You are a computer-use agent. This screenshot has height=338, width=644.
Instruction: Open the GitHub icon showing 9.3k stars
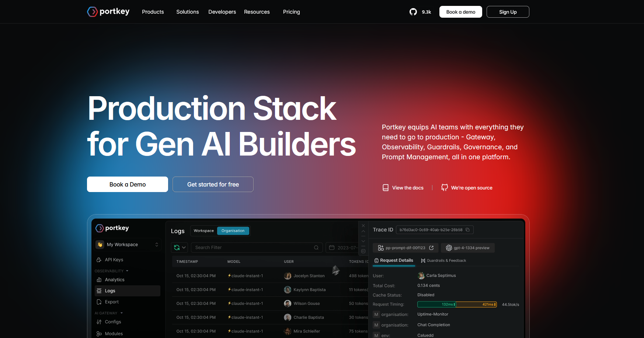coord(413,12)
